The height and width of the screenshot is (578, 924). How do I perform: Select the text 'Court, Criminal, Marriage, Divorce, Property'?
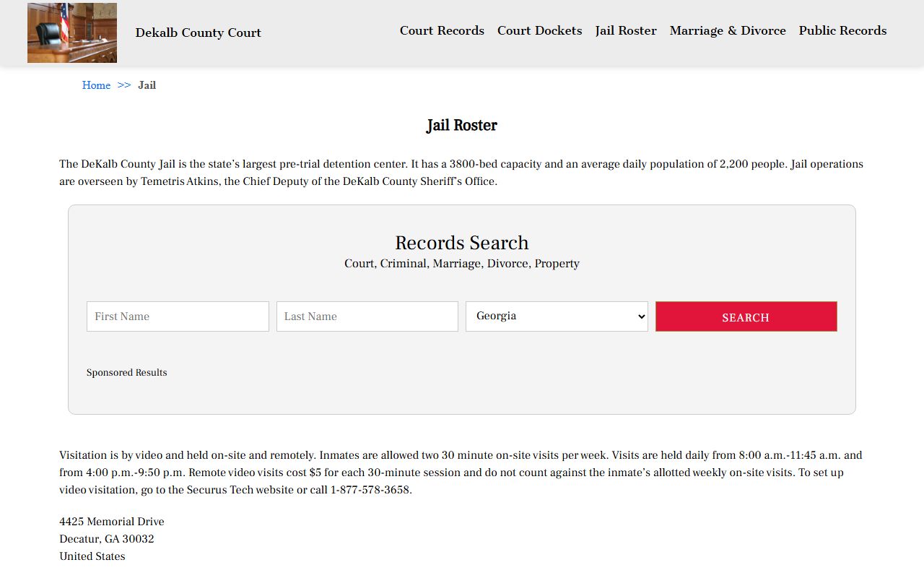(x=462, y=264)
